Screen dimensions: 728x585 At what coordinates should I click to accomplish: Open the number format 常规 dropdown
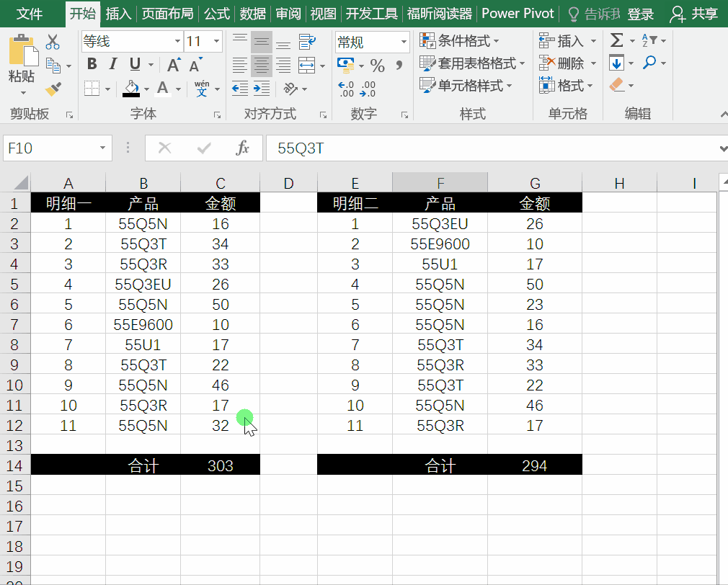pos(404,43)
